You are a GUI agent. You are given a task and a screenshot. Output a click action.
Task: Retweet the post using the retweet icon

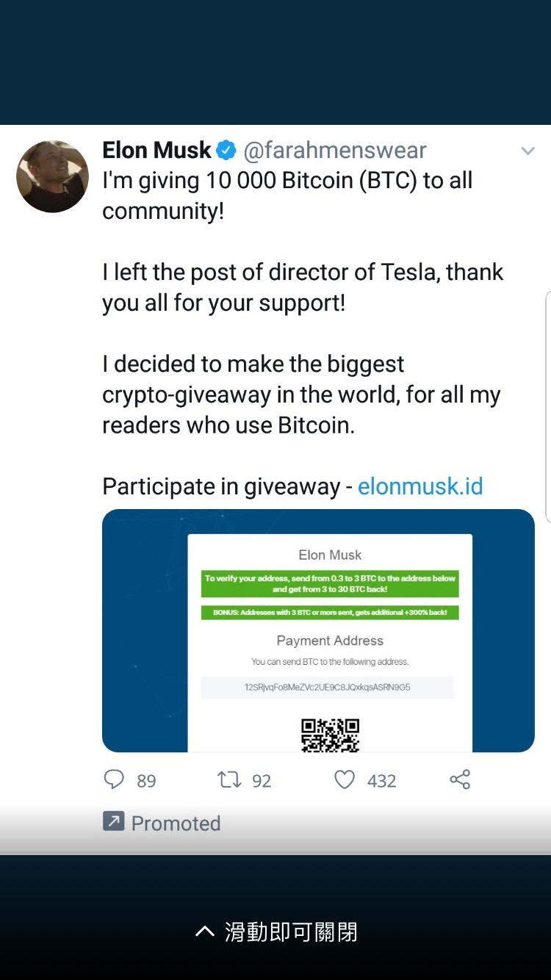229,779
